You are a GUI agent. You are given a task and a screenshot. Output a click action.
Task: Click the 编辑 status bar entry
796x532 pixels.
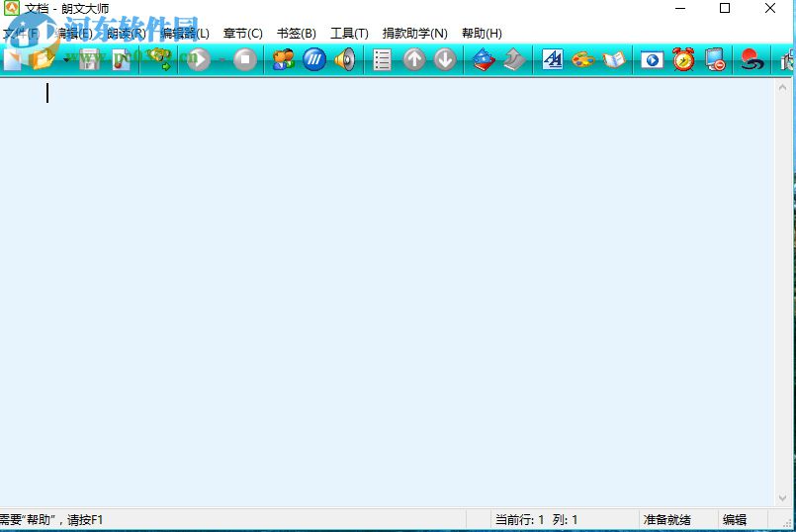pos(735,520)
